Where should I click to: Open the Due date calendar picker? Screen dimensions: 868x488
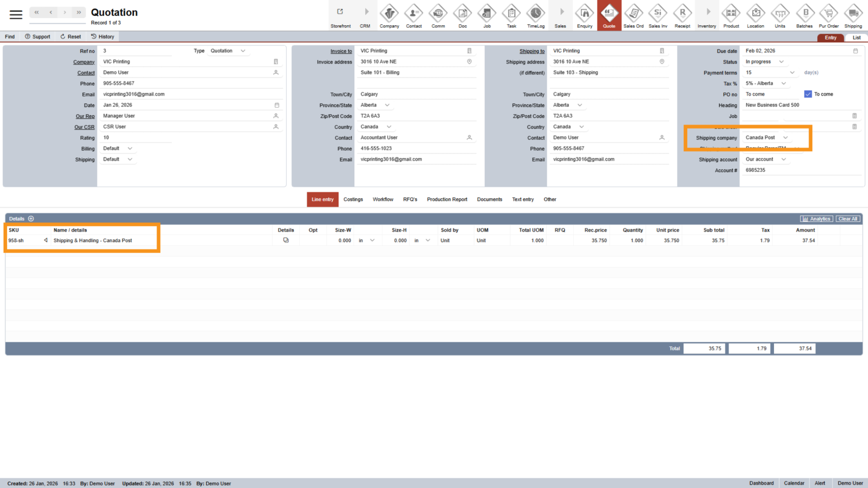[x=855, y=51]
